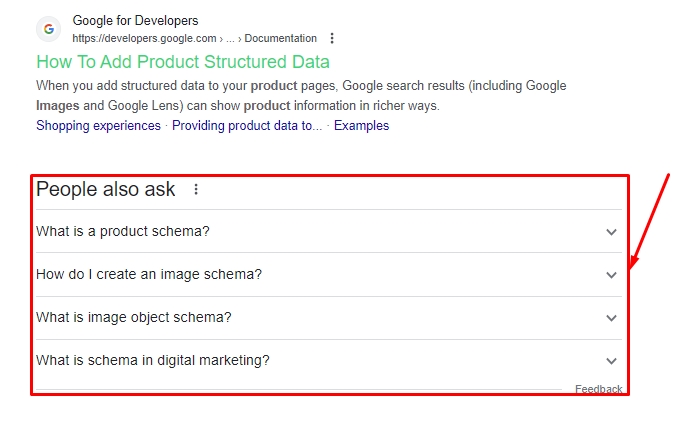693x434 pixels.
Task: Open three-dot menu next to Documentation URL
Action: click(x=332, y=38)
